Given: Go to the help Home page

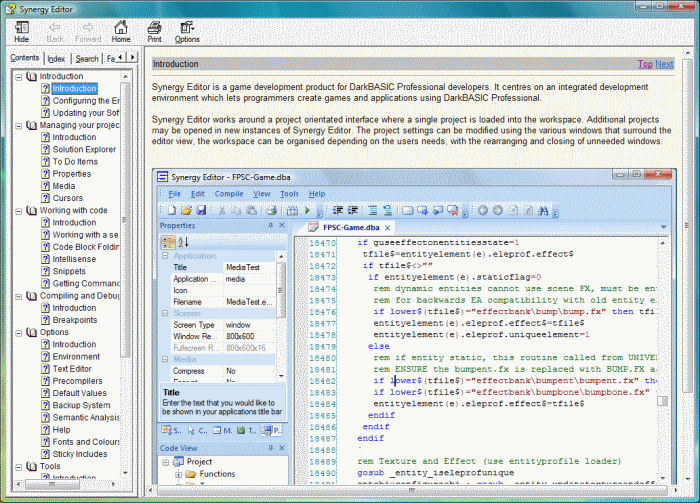Looking at the screenshot, I should [x=121, y=32].
